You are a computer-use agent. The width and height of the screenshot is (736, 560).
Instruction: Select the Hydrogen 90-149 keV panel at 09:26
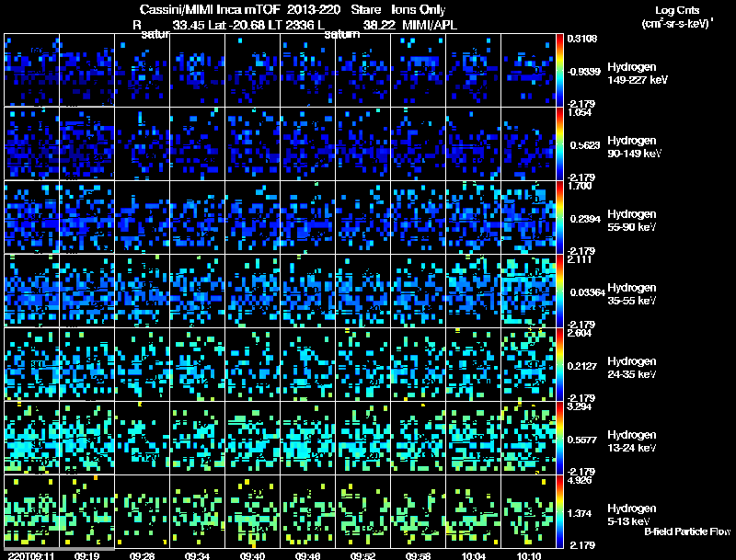pos(143,143)
